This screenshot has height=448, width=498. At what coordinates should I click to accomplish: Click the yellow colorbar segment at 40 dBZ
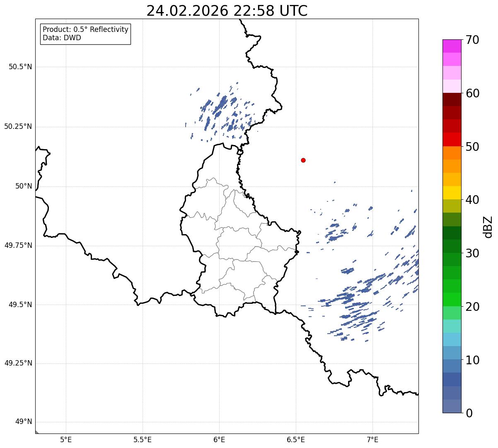point(452,193)
